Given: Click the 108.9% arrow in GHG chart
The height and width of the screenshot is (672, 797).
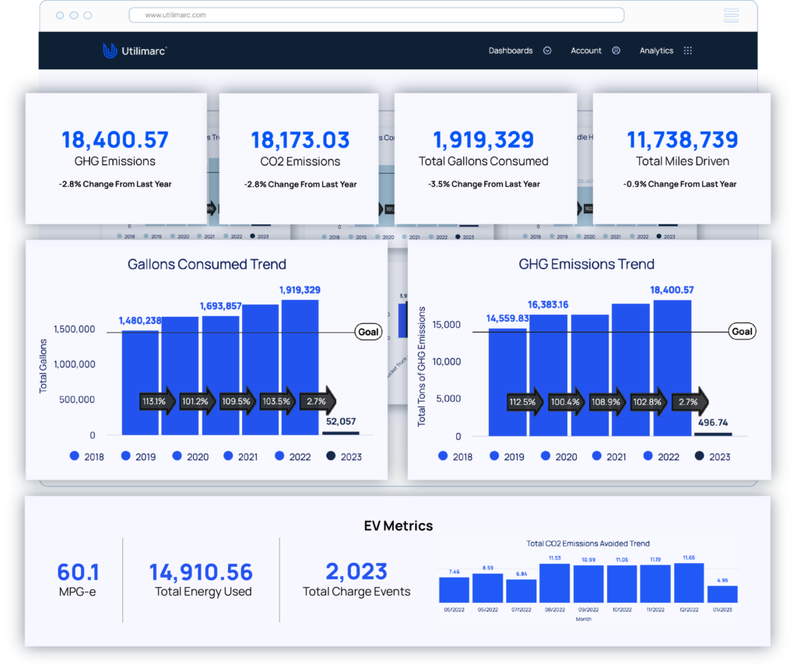Looking at the screenshot, I should [x=608, y=402].
